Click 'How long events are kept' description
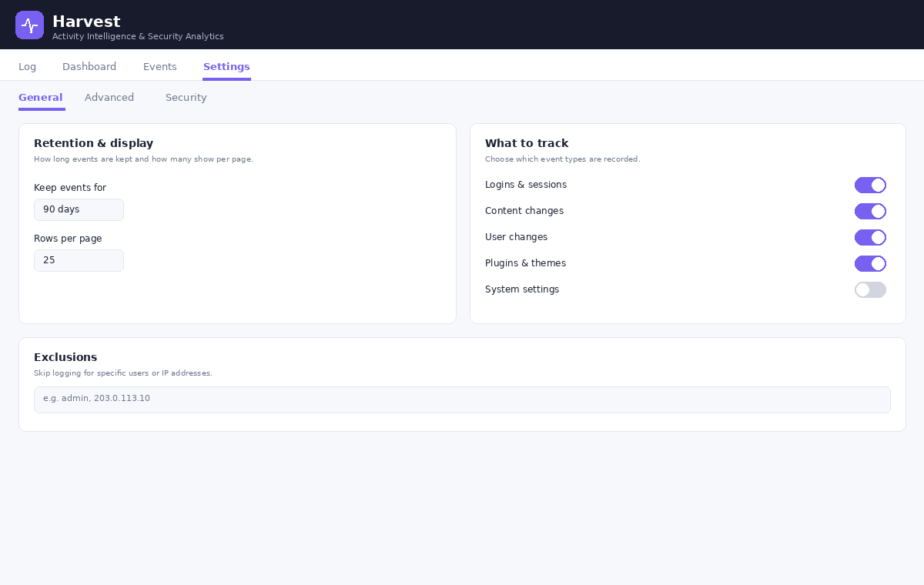The width and height of the screenshot is (924, 585). [143, 159]
